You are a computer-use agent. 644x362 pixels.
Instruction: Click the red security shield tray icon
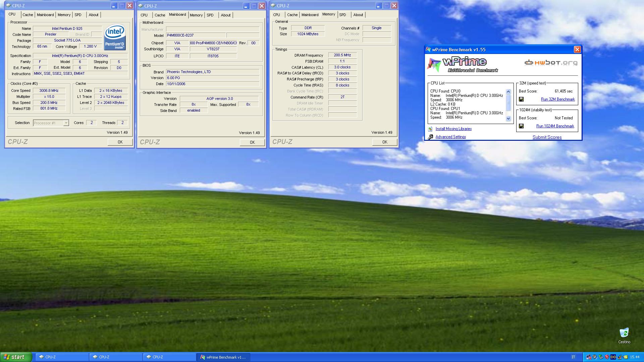(607, 357)
